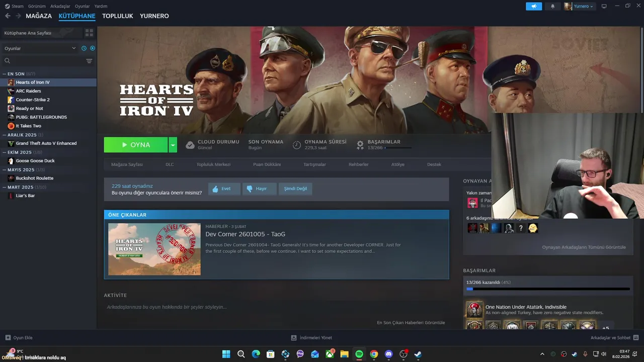Open the Arkadaşlar menu
The height and width of the screenshot is (362, 644).
point(60,6)
